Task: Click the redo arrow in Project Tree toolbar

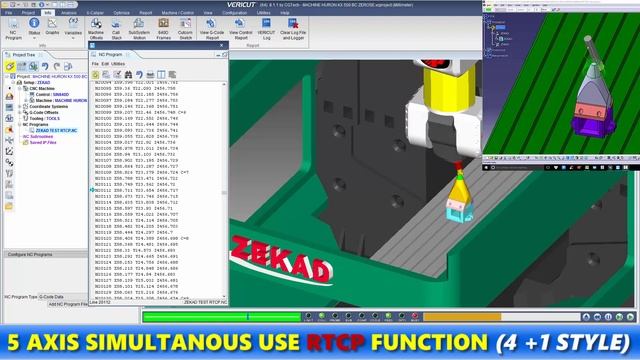Action: click(57, 66)
